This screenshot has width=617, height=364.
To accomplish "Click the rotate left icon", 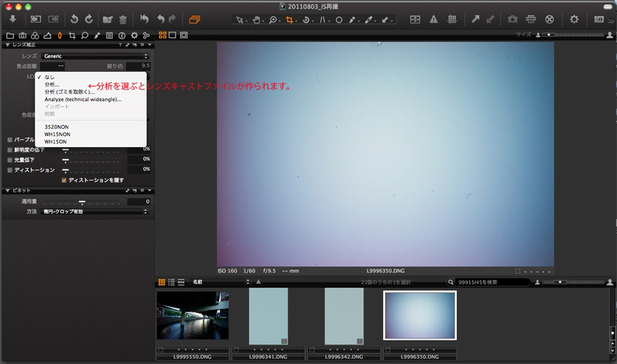I will [x=74, y=19].
